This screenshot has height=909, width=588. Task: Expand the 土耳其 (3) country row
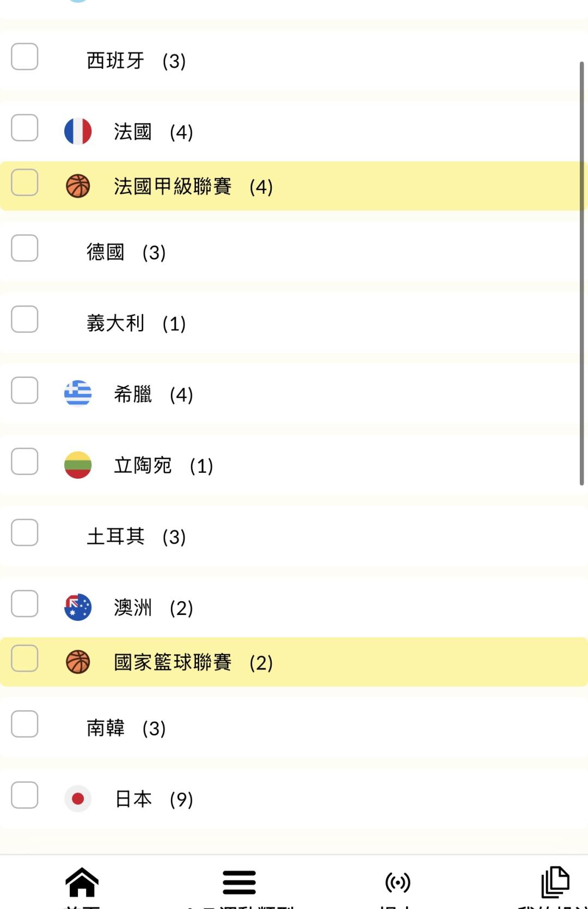(136, 536)
